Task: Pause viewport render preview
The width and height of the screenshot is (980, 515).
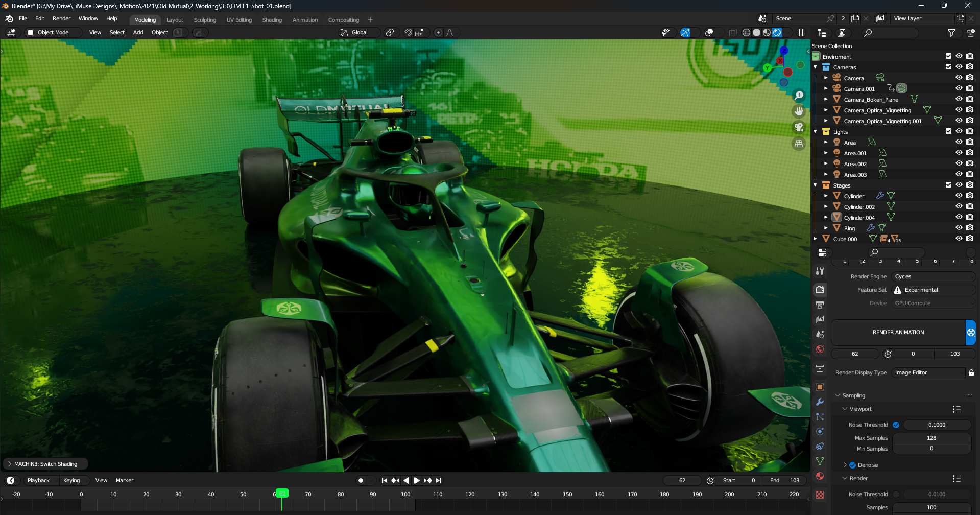Action: (x=801, y=32)
